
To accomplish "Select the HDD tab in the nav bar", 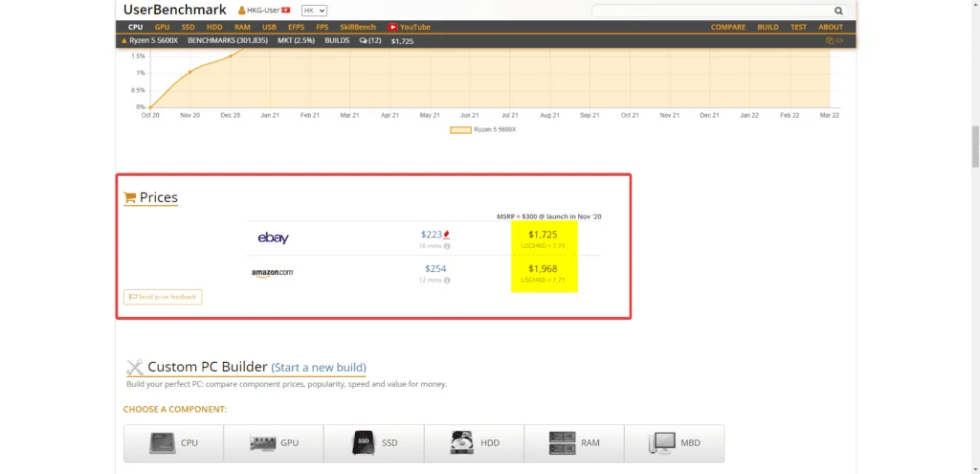I will [214, 27].
